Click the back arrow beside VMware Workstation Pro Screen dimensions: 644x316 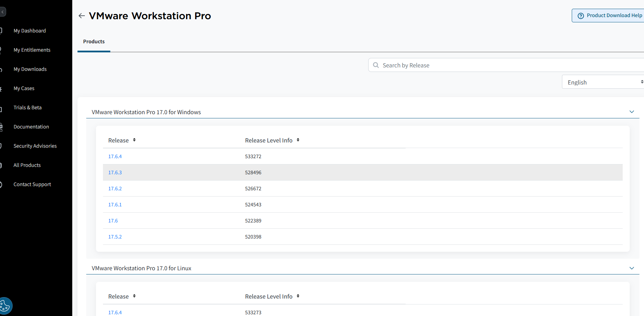click(x=81, y=15)
